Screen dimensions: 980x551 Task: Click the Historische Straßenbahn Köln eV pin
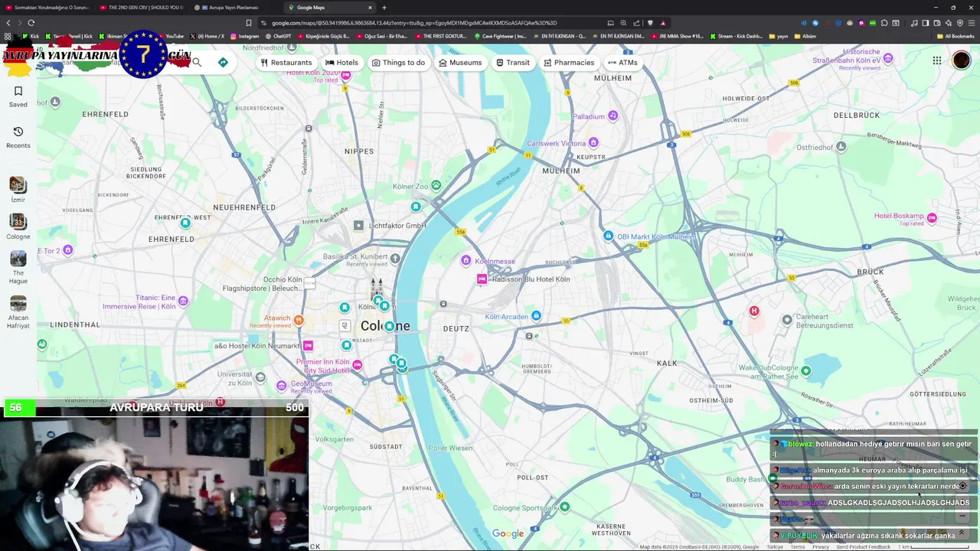tap(888, 58)
